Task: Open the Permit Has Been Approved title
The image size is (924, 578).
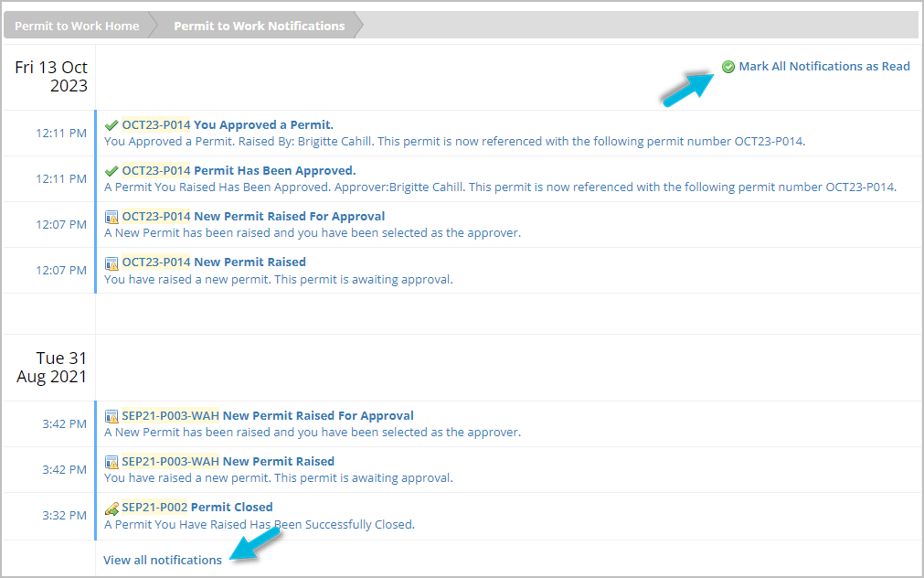Action: point(274,170)
